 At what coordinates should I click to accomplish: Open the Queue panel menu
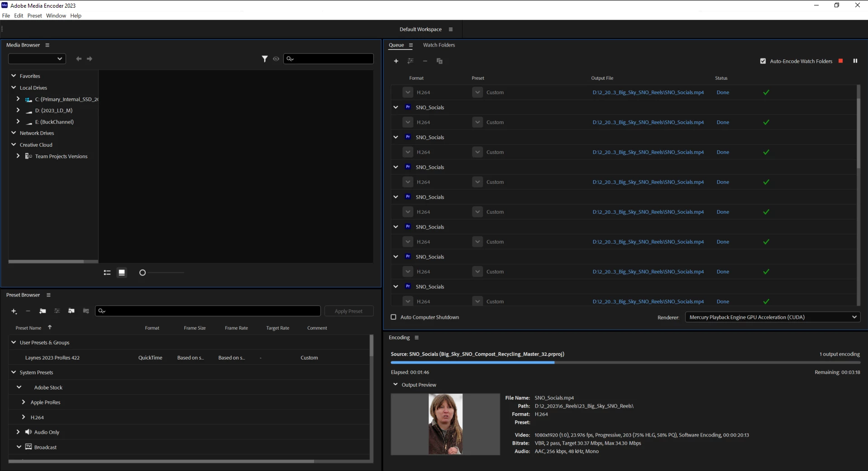(411, 45)
